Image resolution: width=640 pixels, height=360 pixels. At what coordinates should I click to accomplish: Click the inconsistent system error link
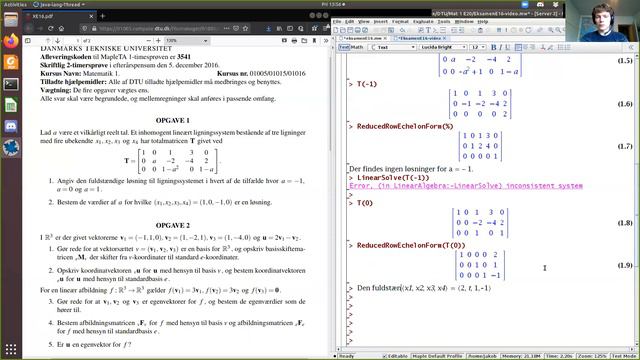[466, 186]
